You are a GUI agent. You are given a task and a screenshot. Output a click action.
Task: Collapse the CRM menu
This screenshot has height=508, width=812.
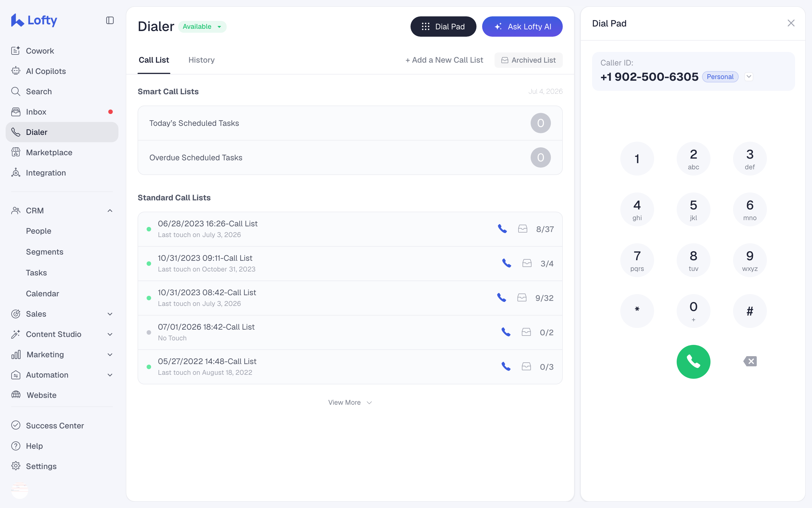(110, 211)
